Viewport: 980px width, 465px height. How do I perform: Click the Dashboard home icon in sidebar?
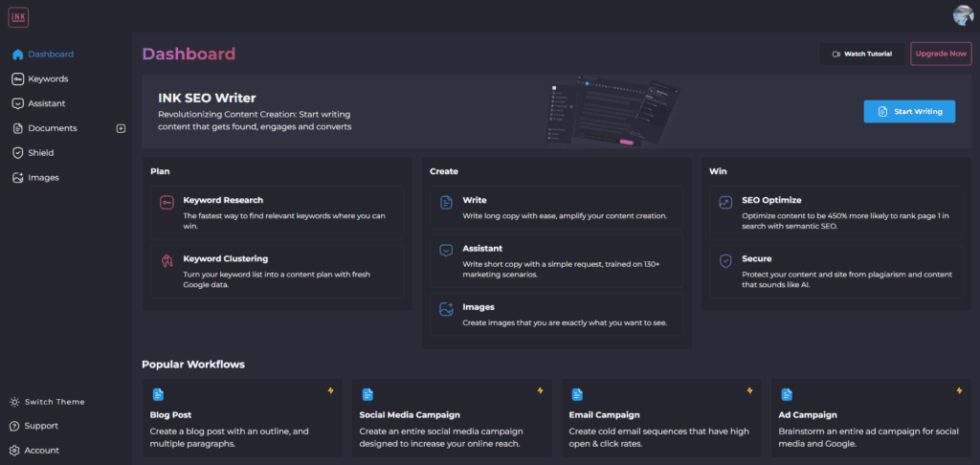click(18, 55)
